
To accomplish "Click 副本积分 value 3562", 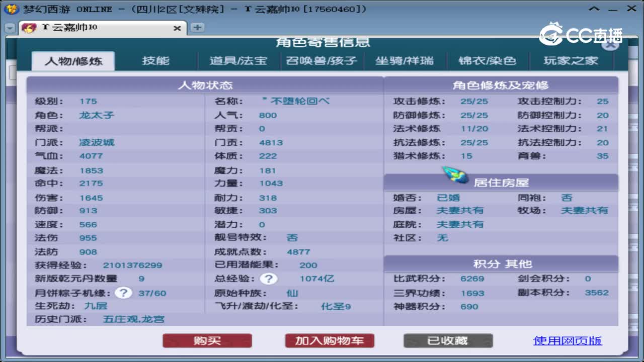I will click(597, 293).
